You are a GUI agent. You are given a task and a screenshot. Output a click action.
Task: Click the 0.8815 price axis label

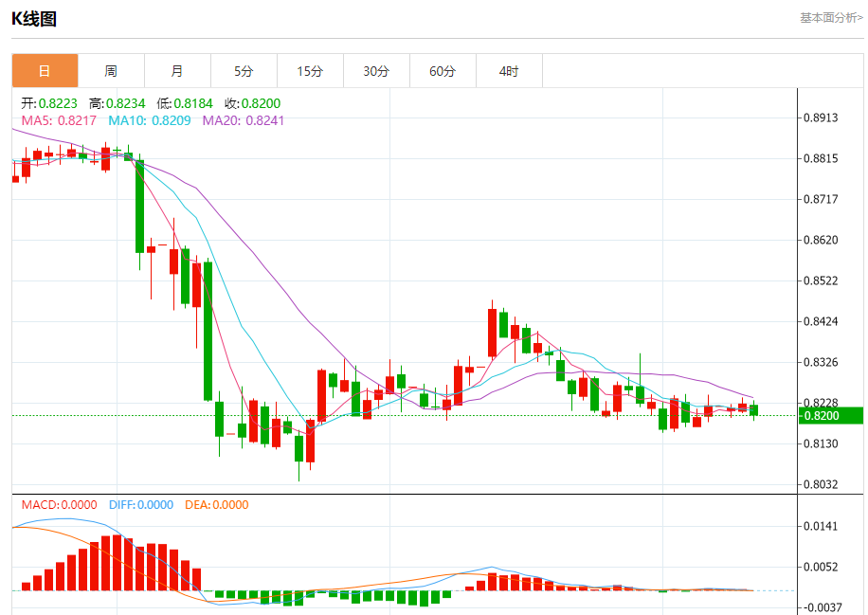coord(821,158)
